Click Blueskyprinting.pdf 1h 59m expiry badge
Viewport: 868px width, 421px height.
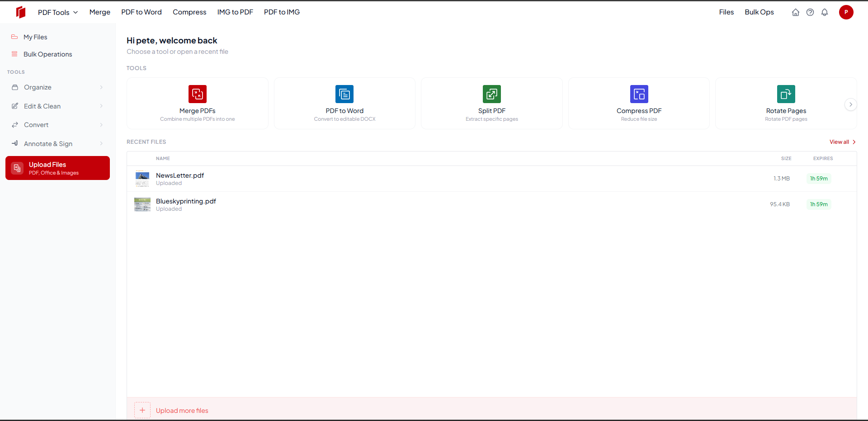[819, 204]
